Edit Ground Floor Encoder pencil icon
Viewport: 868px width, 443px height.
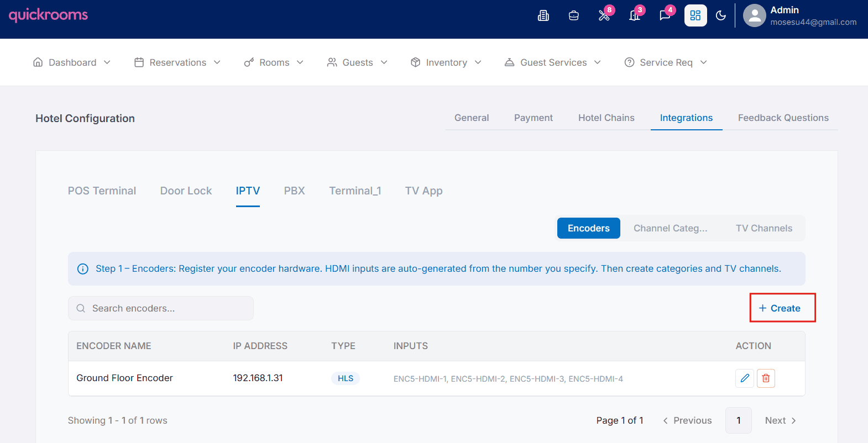tap(745, 378)
